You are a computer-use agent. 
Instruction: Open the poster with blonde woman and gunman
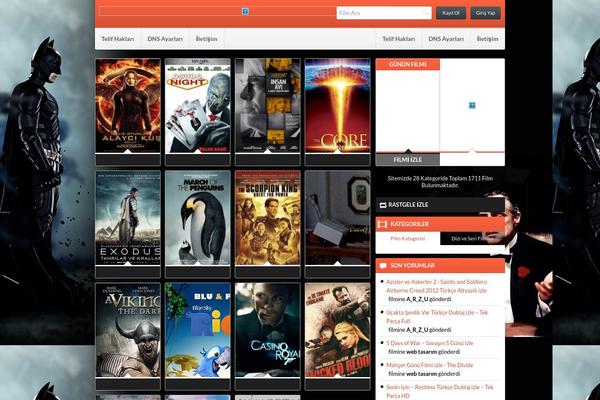tap(338, 330)
